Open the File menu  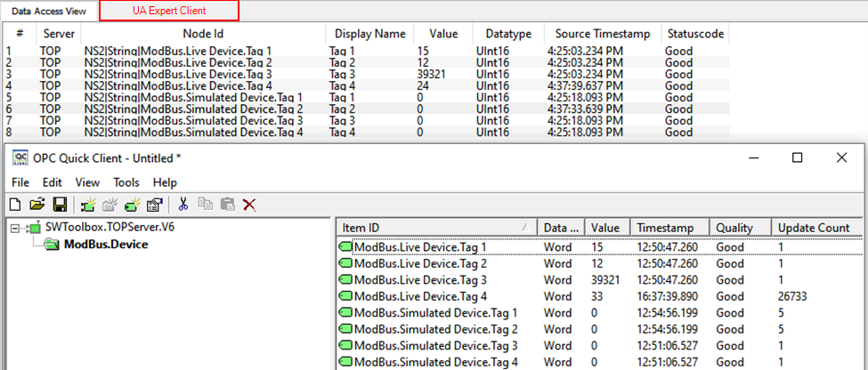[x=20, y=182]
